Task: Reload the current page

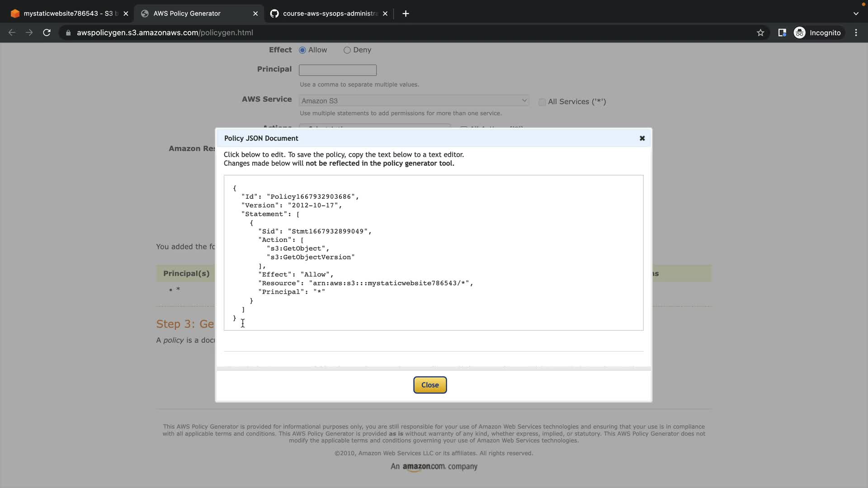Action: click(47, 33)
